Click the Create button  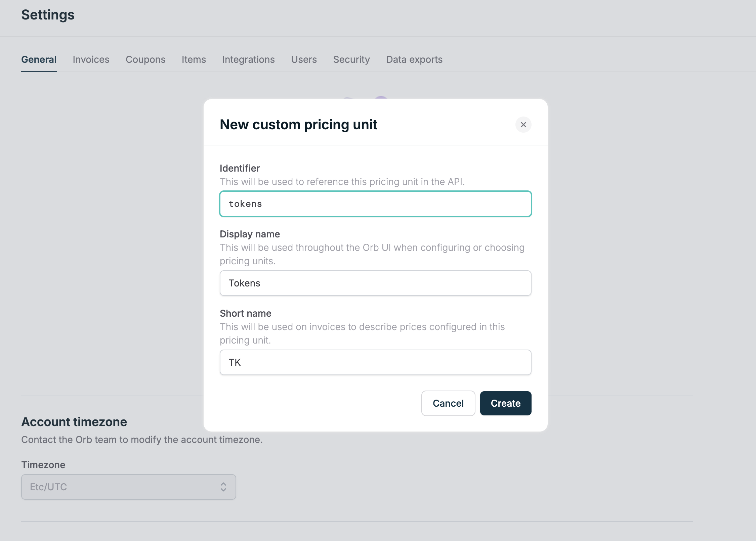point(505,403)
